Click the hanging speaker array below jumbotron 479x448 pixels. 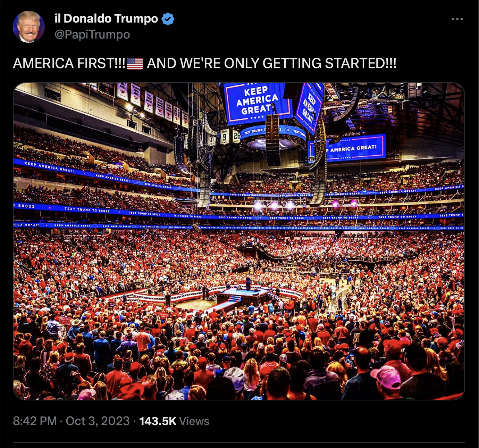coord(272,140)
